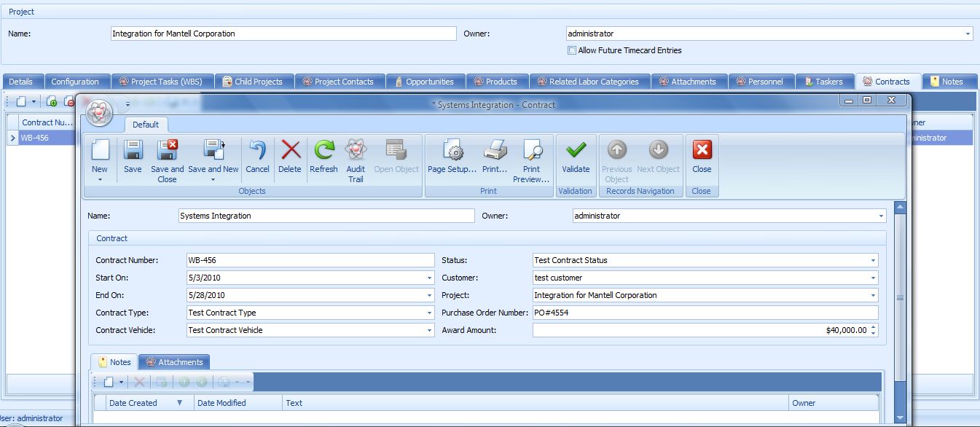Sort by Date Created column header
Image resolution: width=980 pixels, height=427 pixels.
coord(149,403)
